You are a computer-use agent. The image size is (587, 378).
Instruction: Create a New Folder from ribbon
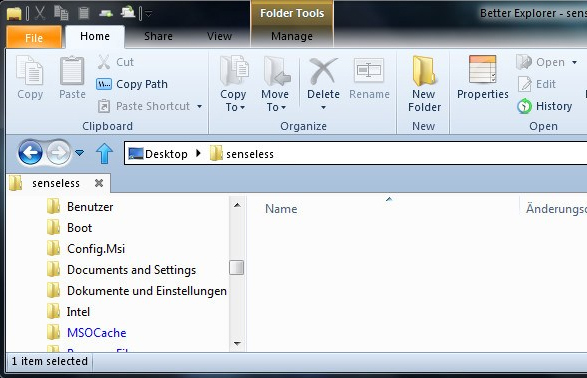pos(424,83)
